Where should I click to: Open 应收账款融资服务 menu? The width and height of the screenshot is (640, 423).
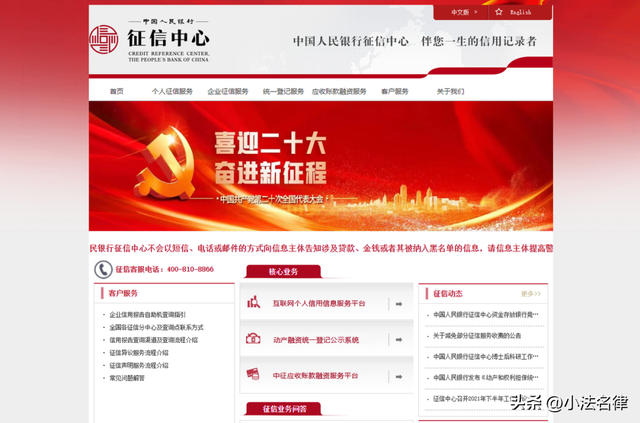(339, 91)
